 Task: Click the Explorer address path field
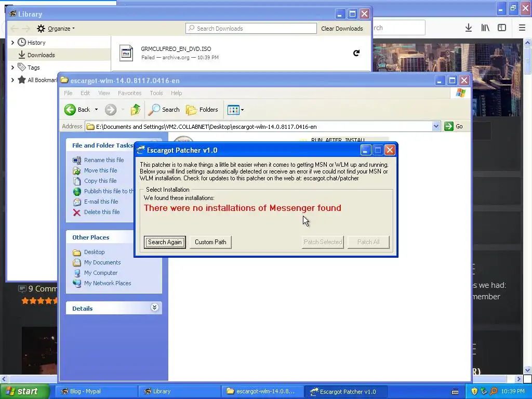(259, 127)
